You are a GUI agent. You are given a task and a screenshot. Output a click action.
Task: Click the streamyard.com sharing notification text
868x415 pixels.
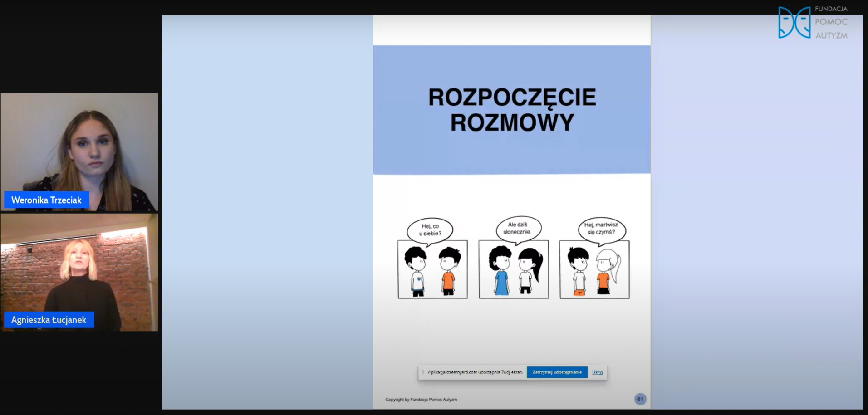tap(475, 372)
